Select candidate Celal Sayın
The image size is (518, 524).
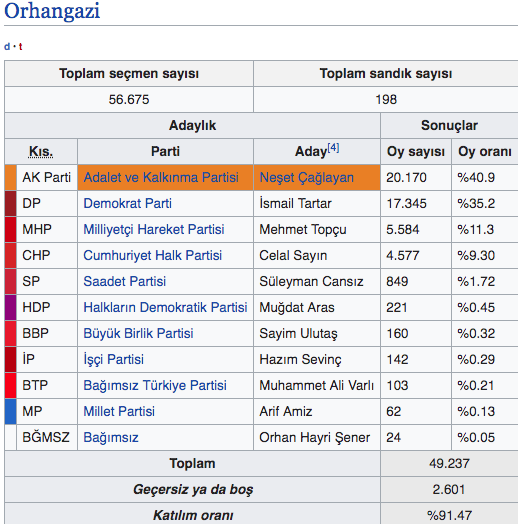click(x=293, y=255)
